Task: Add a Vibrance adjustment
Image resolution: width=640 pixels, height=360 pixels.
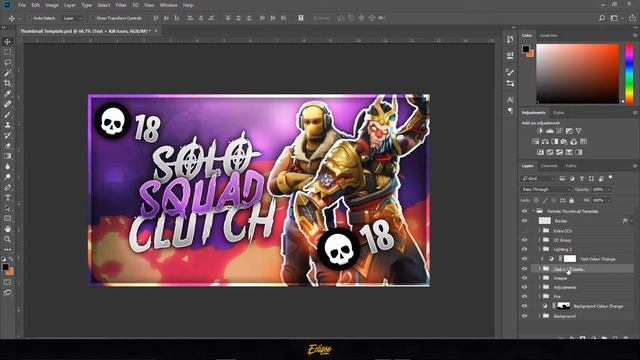Action: pyautogui.click(x=578, y=131)
